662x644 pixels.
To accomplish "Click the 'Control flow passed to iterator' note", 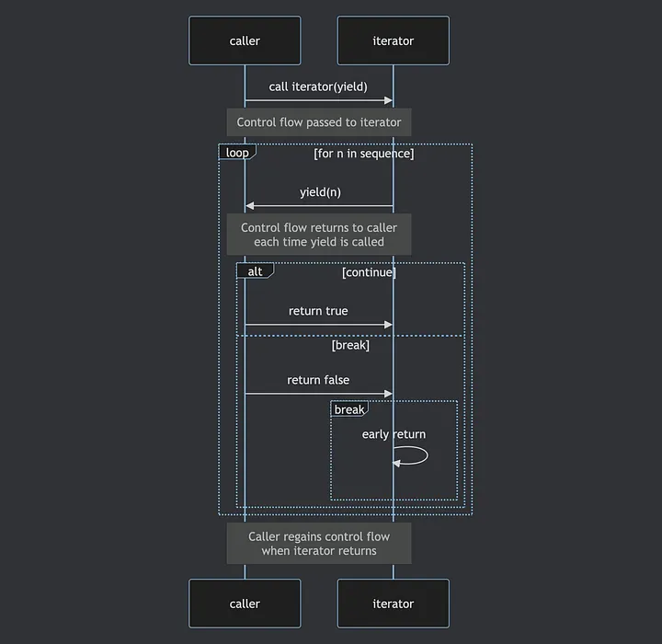I will (319, 122).
